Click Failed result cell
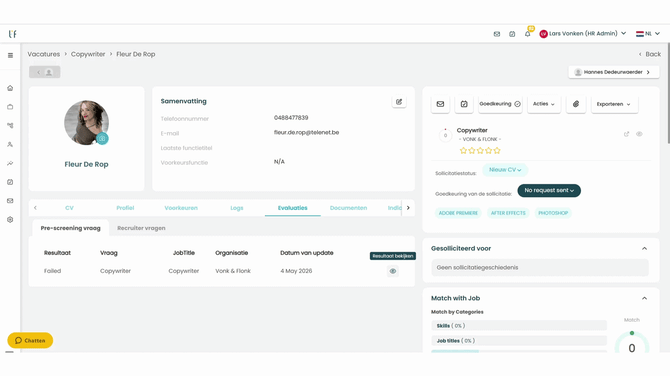 click(x=53, y=271)
